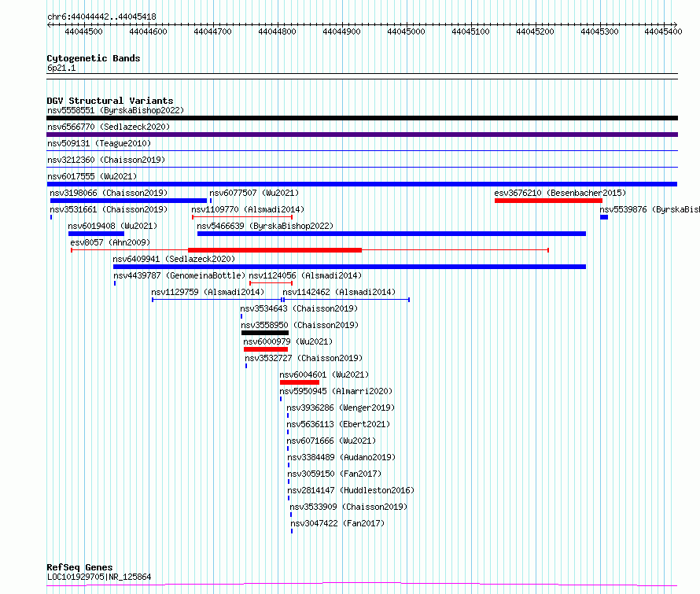Image resolution: width=700 pixels, height=594 pixels.
Task: Select the nsv1142462 (Alsmadi2014) label
Action: click(x=339, y=292)
